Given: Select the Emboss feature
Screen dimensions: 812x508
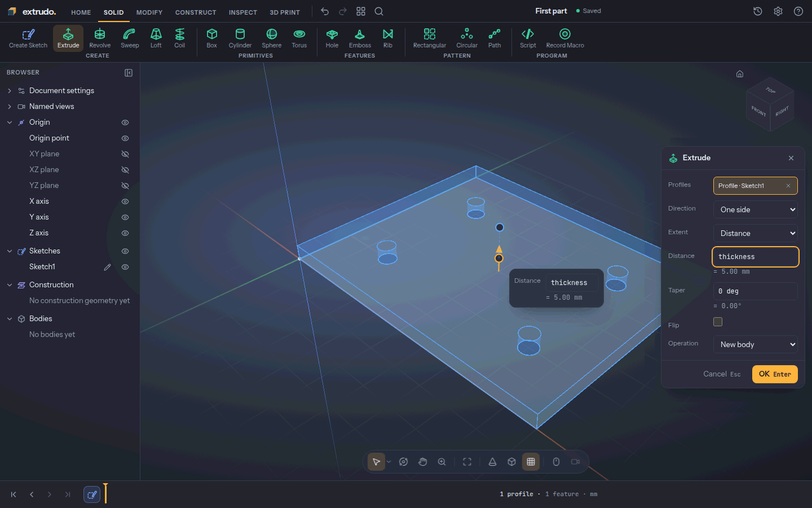Looking at the screenshot, I should point(360,38).
